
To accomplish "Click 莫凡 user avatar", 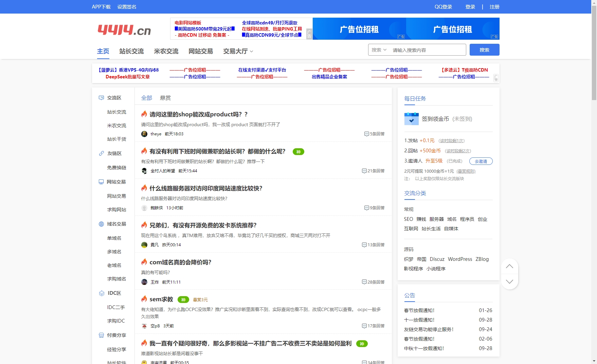I will tap(144, 245).
